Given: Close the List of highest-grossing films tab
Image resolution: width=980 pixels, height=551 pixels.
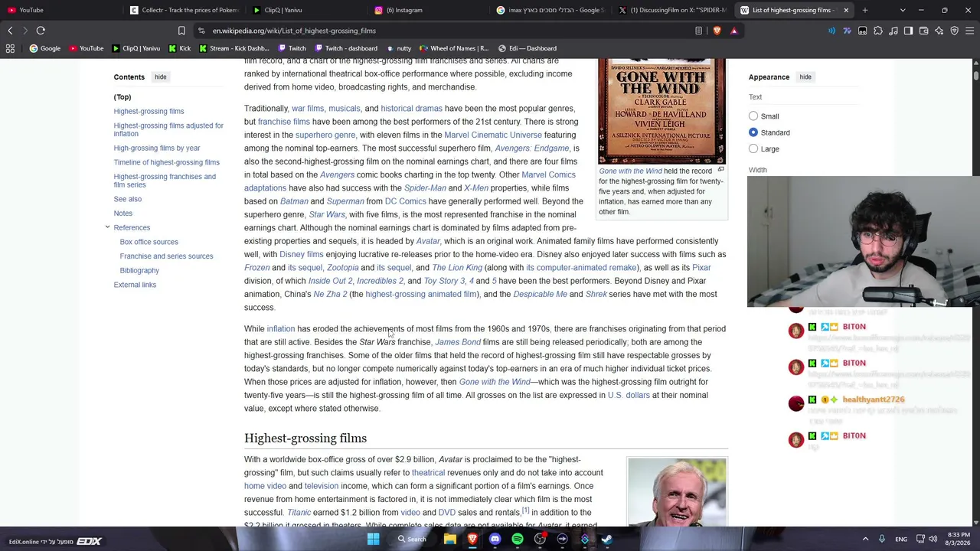Looking at the screenshot, I should [846, 10].
